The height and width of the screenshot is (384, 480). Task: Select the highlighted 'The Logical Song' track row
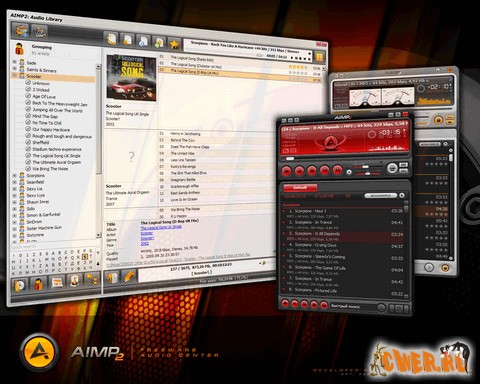pos(239,75)
